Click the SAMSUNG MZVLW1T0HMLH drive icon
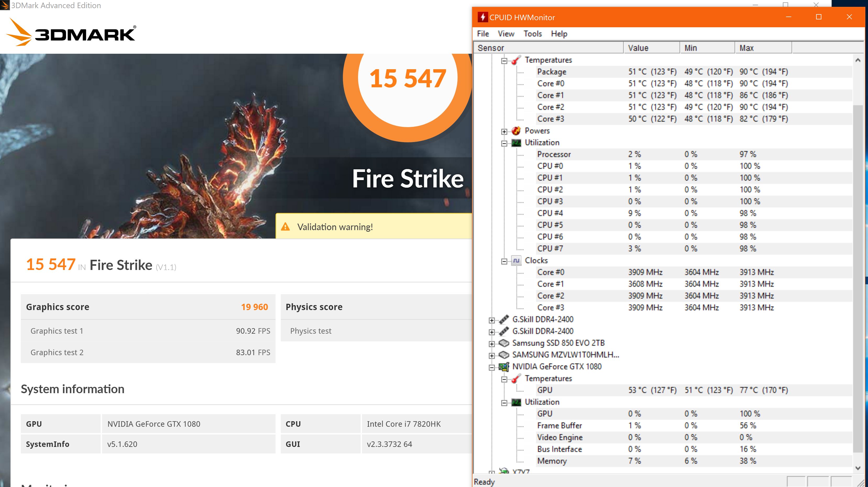Image resolution: width=868 pixels, height=487 pixels. pyautogui.click(x=503, y=355)
